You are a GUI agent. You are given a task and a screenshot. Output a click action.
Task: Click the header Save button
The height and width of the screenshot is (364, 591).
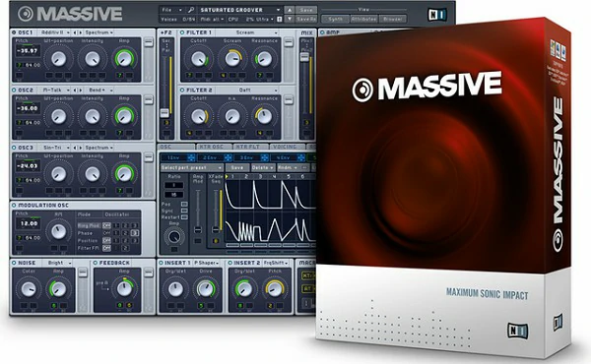[x=306, y=10]
